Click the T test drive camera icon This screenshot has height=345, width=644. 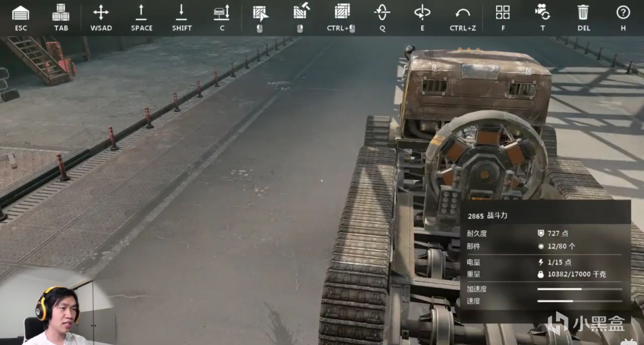pos(542,12)
